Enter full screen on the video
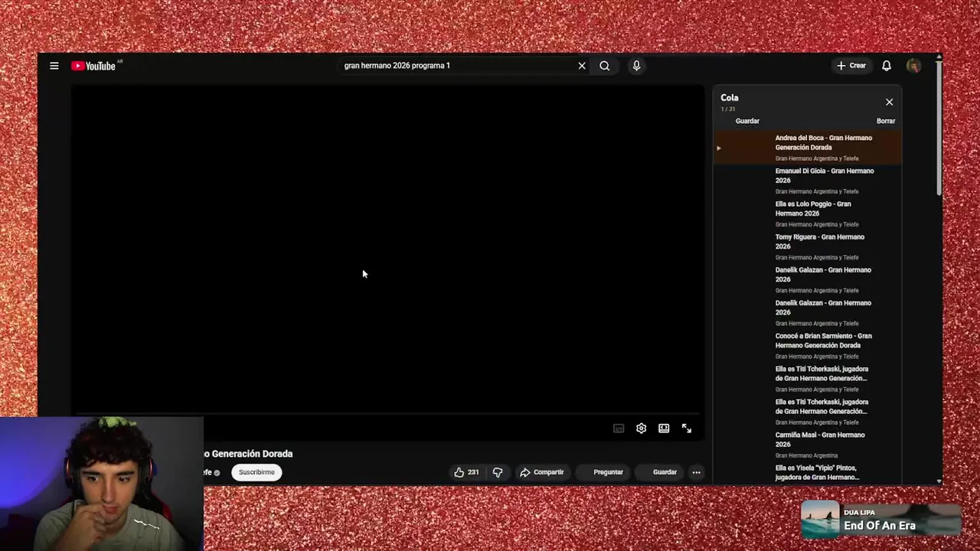 coord(687,429)
